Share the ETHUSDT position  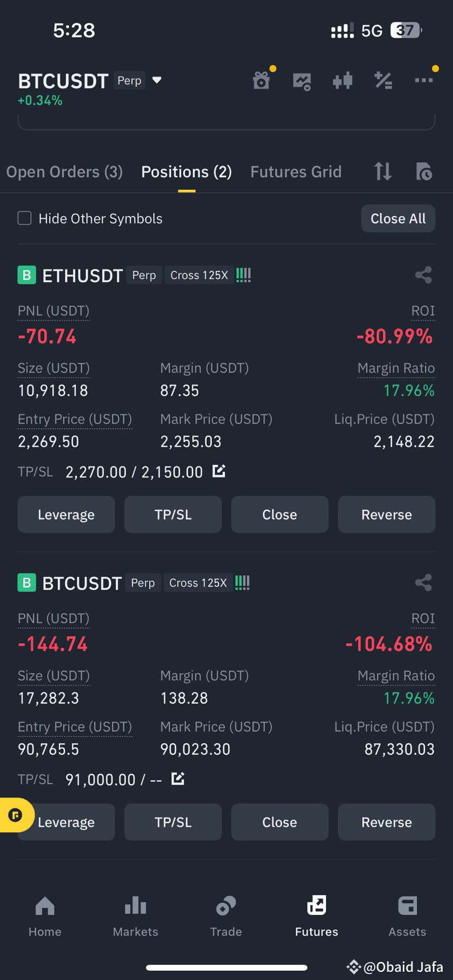click(423, 275)
